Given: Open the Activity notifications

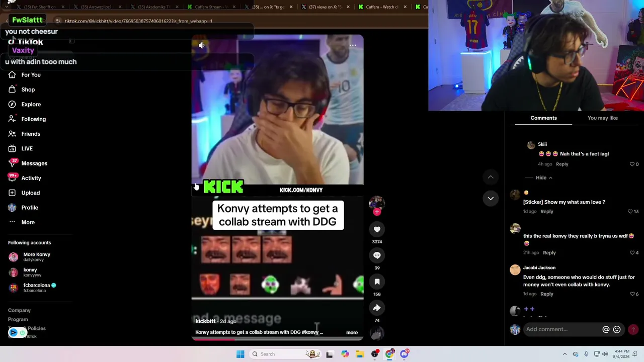Looking at the screenshot, I should click(25, 178).
